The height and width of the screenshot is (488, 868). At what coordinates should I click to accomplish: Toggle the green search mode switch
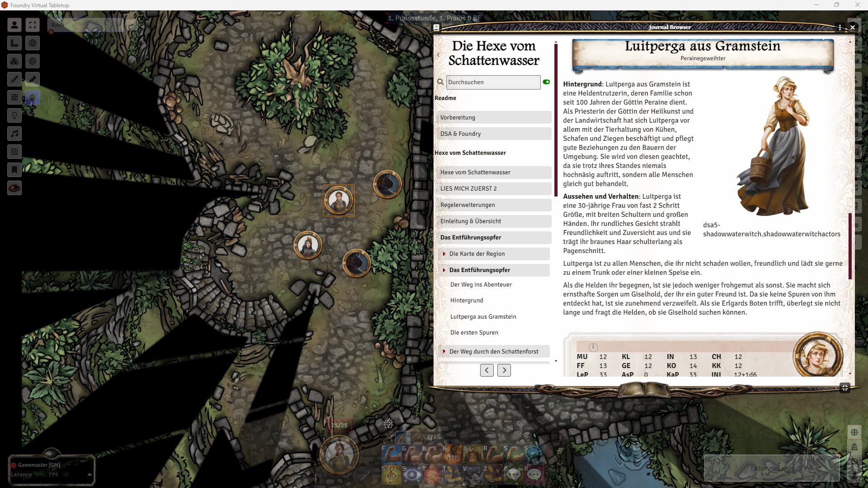click(546, 82)
